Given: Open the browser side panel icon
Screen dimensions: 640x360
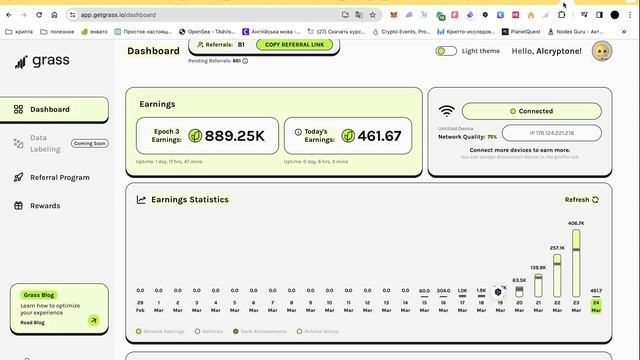Looking at the screenshot, I should click(599, 15).
